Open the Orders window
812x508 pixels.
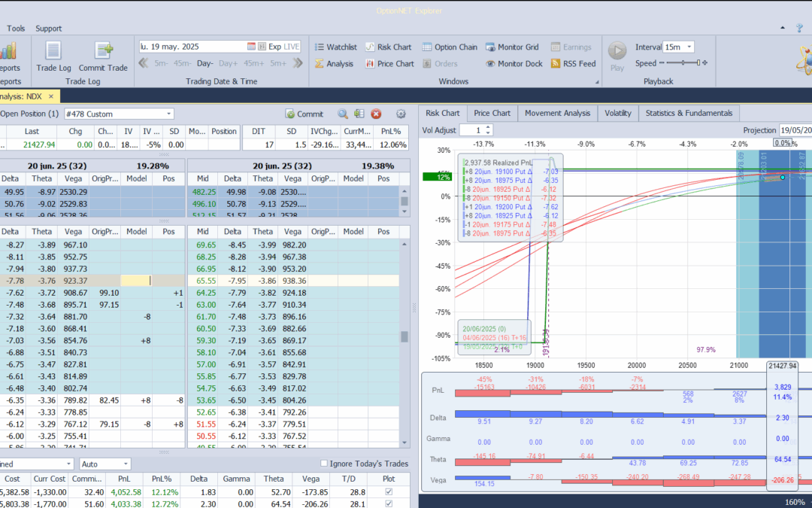(x=440, y=63)
